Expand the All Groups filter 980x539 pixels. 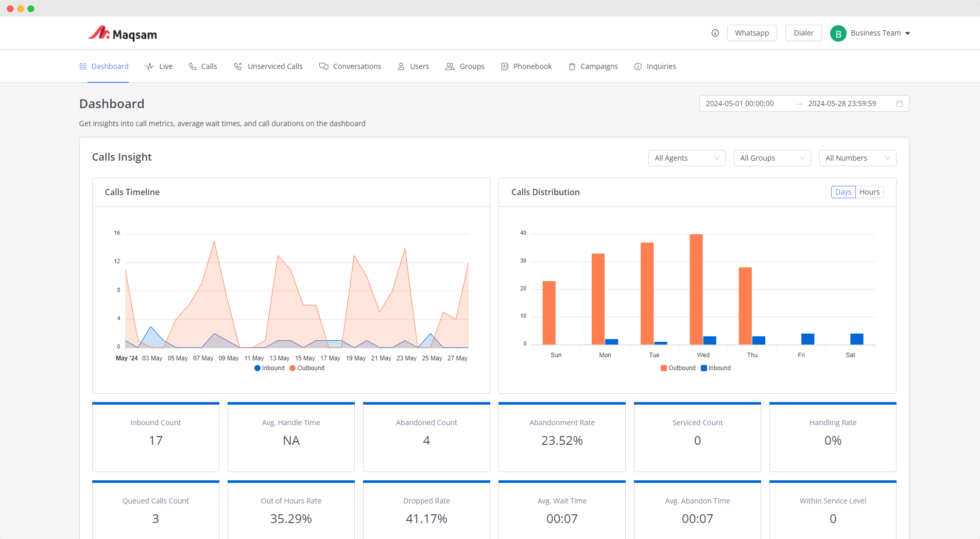772,158
